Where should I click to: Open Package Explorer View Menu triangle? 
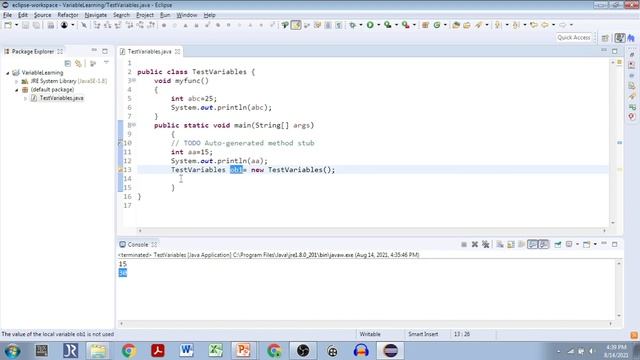tap(106, 63)
